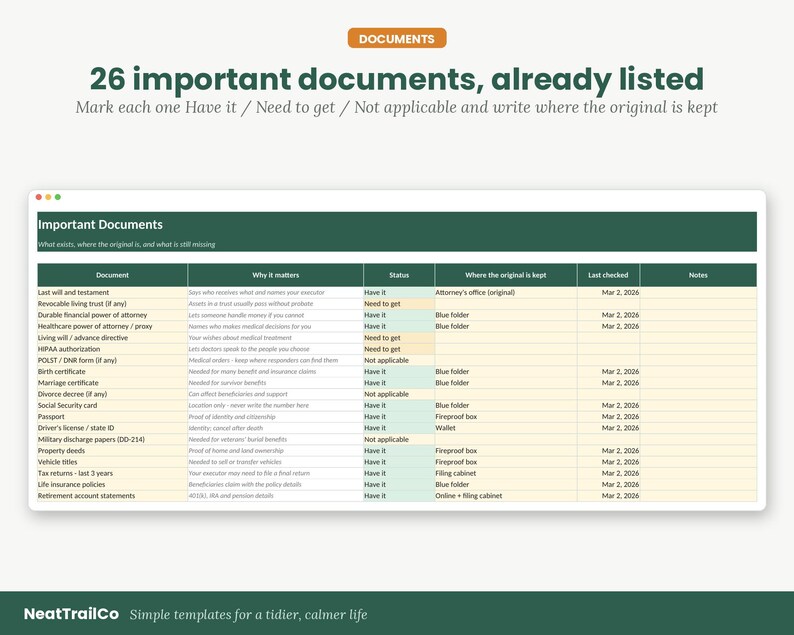Screen dimensions: 794x635
Task: Open the Need to get status for Revocable living trust
Action: click(x=399, y=304)
